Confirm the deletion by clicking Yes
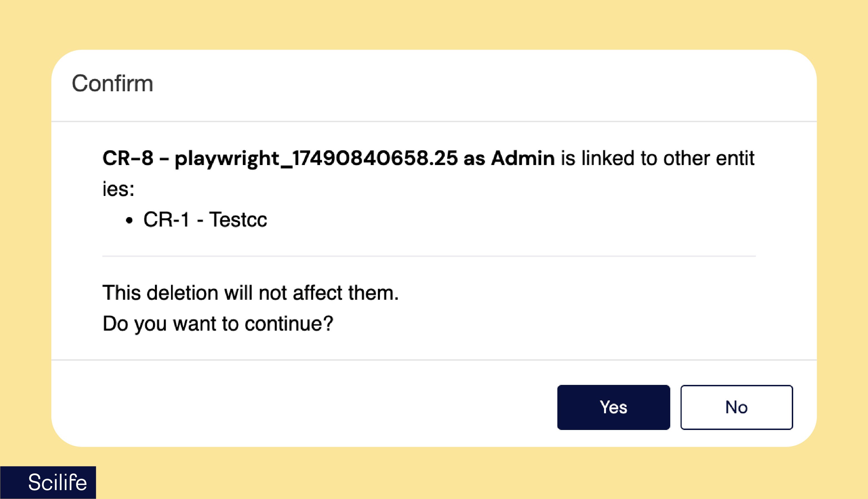 click(x=613, y=407)
